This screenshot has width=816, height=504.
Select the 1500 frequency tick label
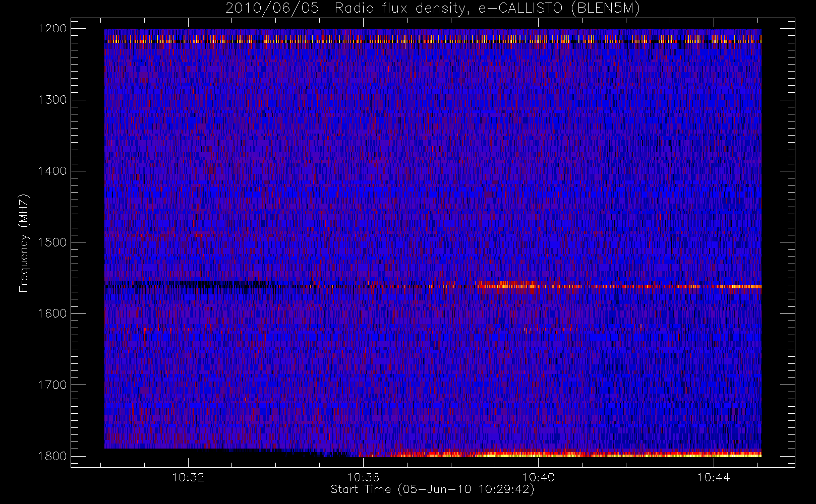click(52, 242)
